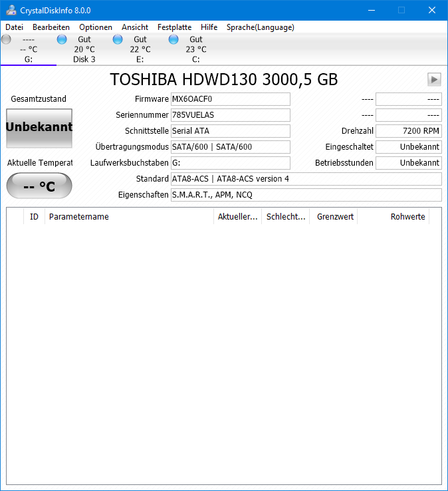Click the Grenzwert column header
The height and width of the screenshot is (491, 448).
pos(334,217)
